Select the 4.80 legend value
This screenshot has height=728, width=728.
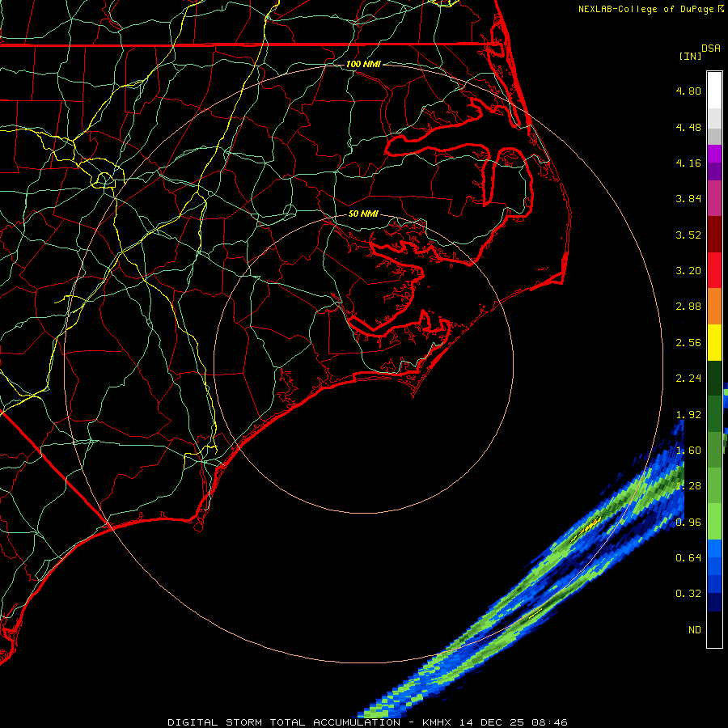click(x=688, y=91)
